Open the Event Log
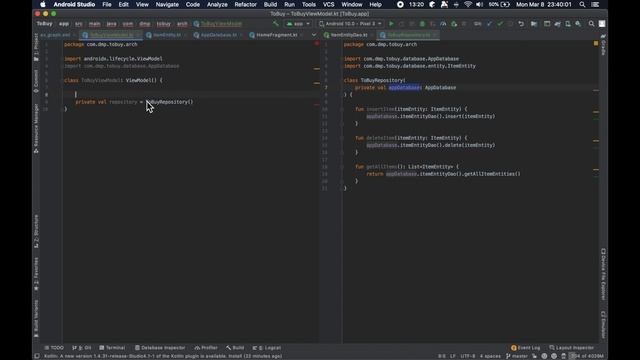The width and height of the screenshot is (640, 360). [x=525, y=348]
